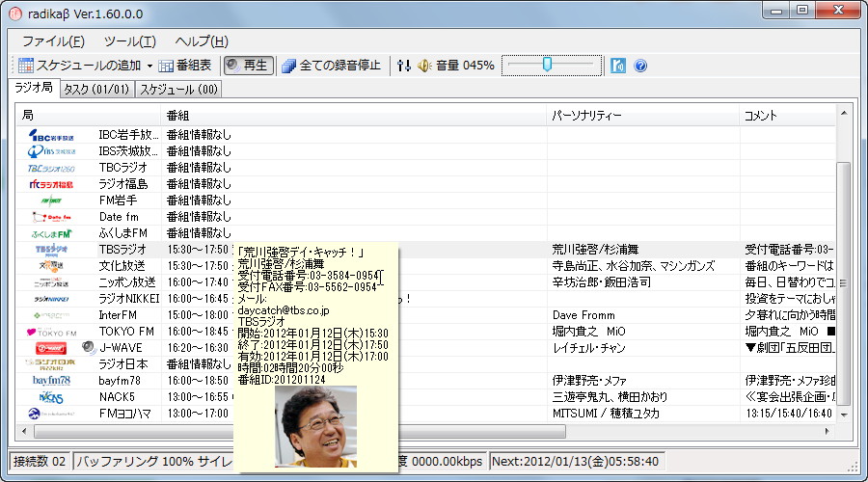Click personality cell 伊津野亮・メファ
This screenshot has width=868, height=482.
(589, 381)
